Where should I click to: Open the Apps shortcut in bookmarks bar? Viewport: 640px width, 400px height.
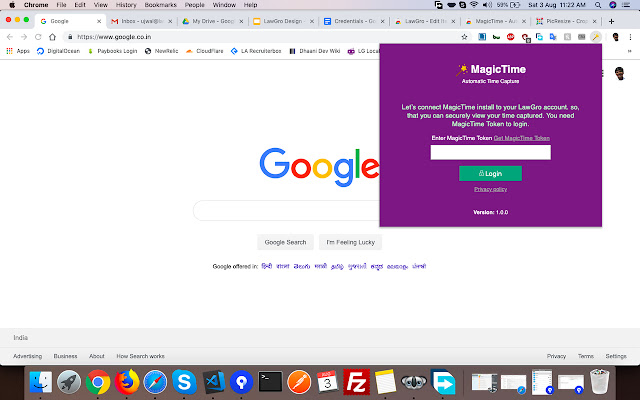[18, 51]
